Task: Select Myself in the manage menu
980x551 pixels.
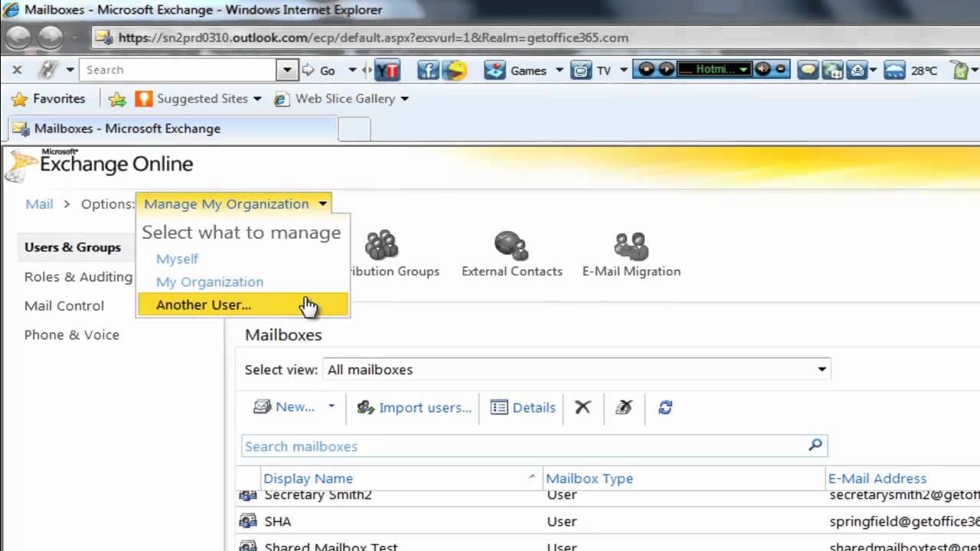Action: pyautogui.click(x=177, y=259)
